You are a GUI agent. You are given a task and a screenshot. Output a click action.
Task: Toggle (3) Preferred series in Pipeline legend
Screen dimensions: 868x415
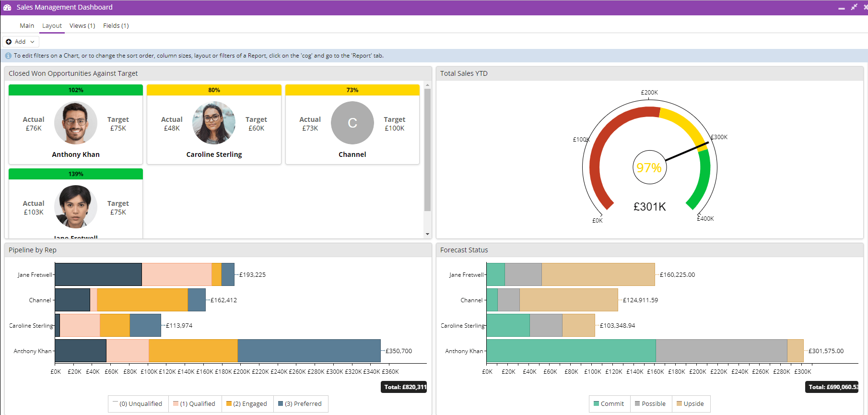coord(300,403)
